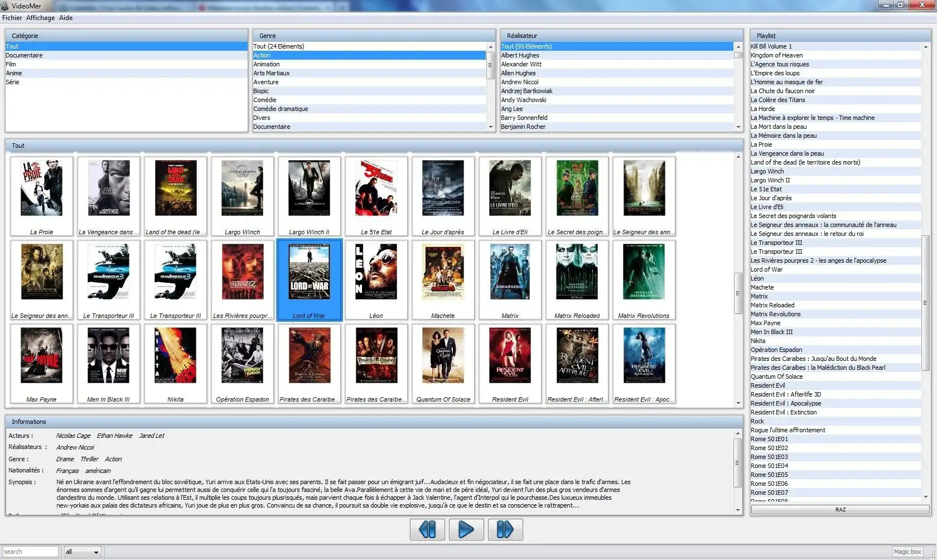Select the Machete movie poster
The width and height of the screenshot is (937, 560).
click(x=443, y=272)
